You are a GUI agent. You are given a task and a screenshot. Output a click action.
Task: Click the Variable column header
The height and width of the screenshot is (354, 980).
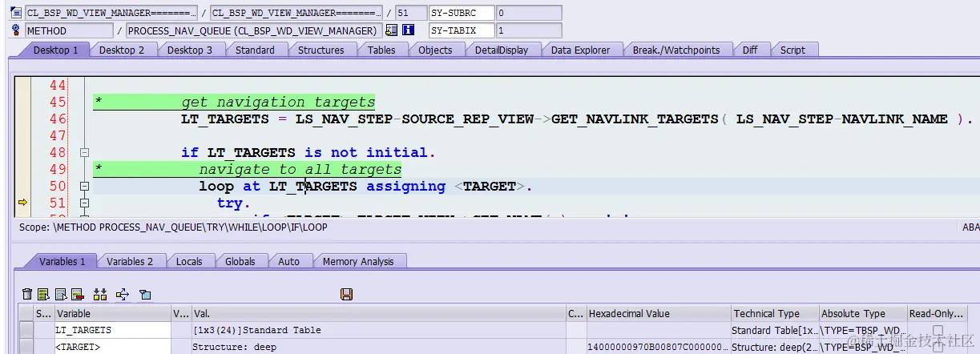(x=112, y=313)
